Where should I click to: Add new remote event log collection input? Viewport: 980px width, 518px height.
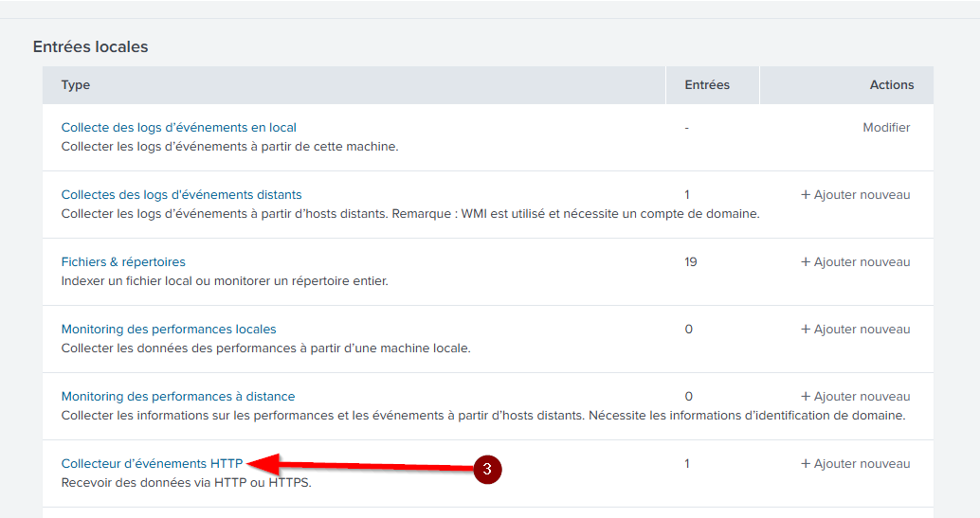click(855, 194)
